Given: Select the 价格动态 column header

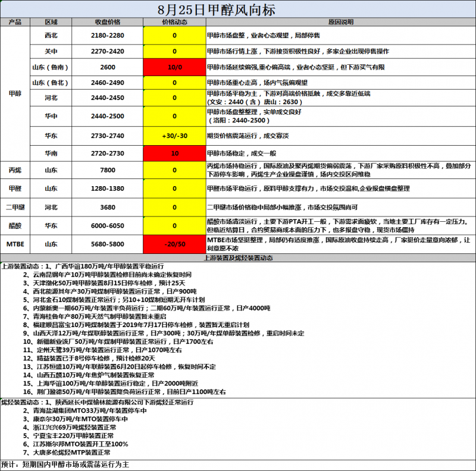Looking at the screenshot, I should click(x=174, y=22).
